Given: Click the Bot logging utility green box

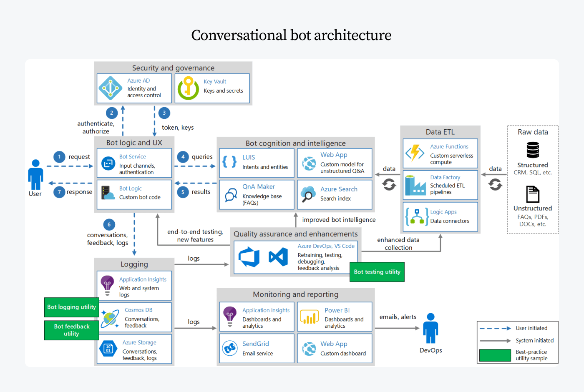Looking at the screenshot, I should tap(72, 307).
